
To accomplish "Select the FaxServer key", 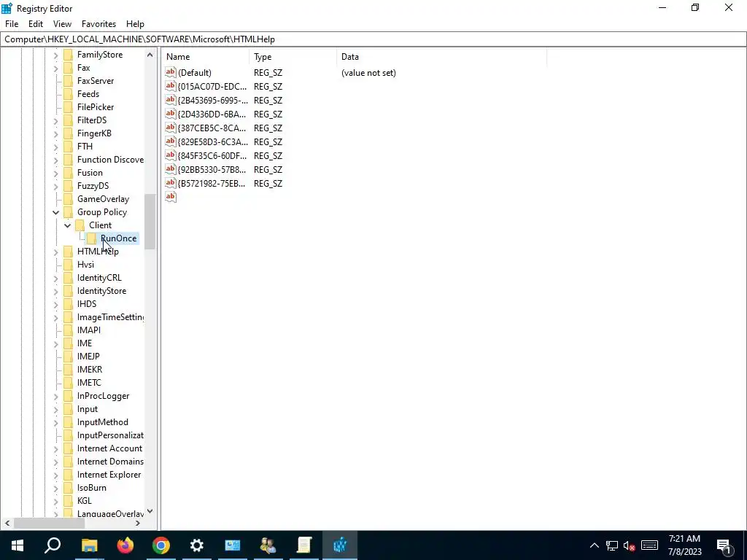I will 96,80.
